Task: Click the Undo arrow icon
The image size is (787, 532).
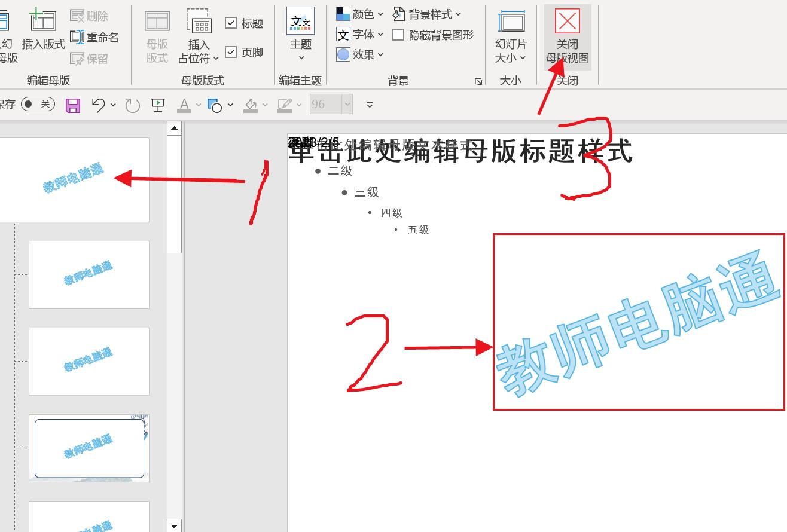Action: click(x=99, y=105)
